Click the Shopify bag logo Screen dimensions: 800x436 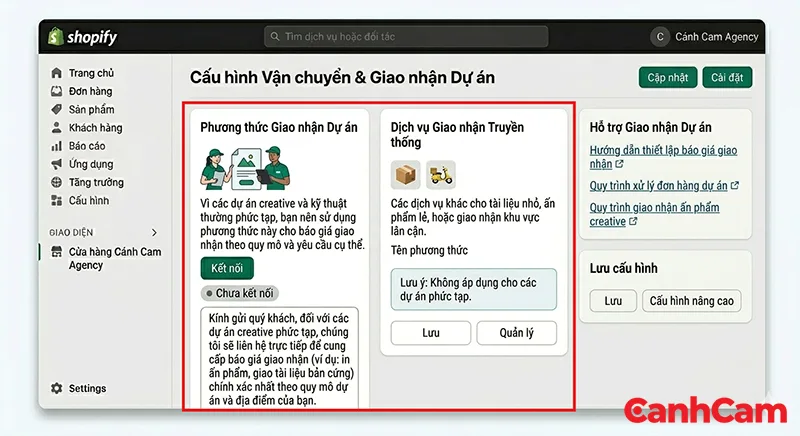[x=56, y=37]
